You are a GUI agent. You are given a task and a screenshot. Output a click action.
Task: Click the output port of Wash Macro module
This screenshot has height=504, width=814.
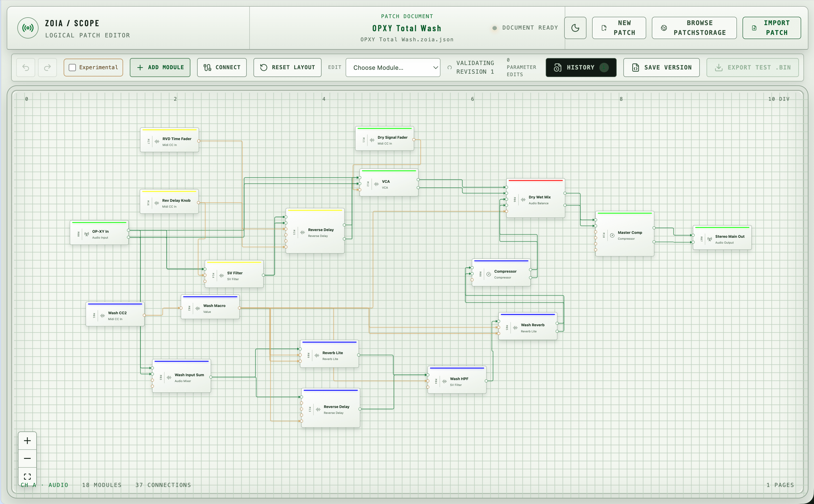pos(239,308)
